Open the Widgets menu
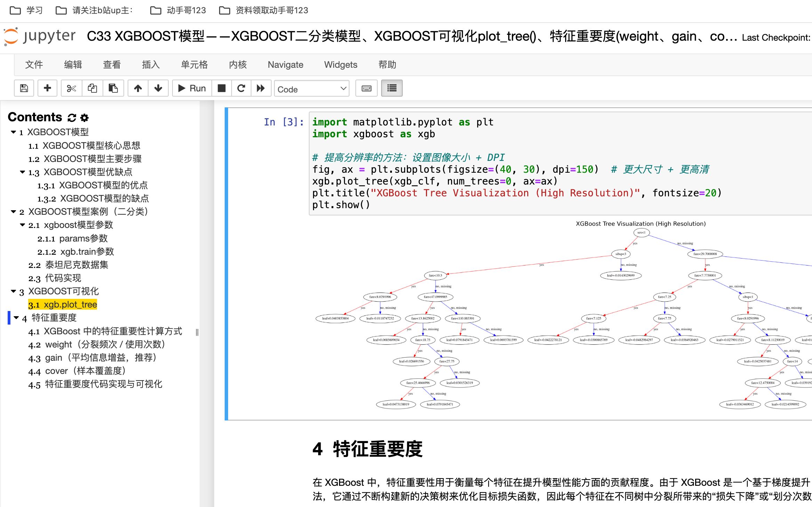Viewport: 812px width, 507px height. 340,65
